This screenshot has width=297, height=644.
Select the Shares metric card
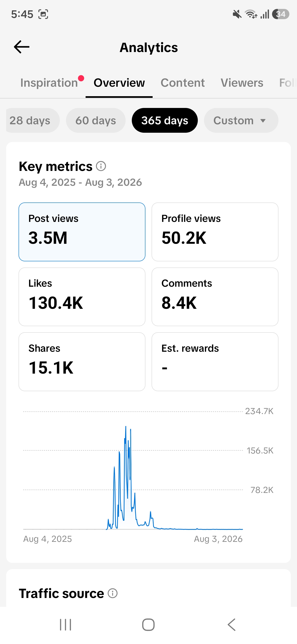[x=82, y=362]
